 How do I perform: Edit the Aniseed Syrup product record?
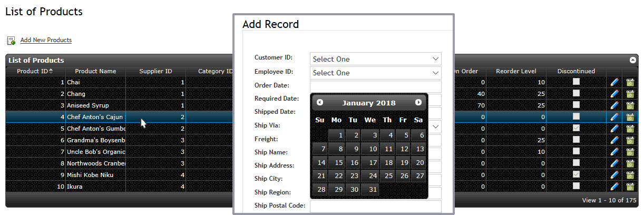[614, 105]
